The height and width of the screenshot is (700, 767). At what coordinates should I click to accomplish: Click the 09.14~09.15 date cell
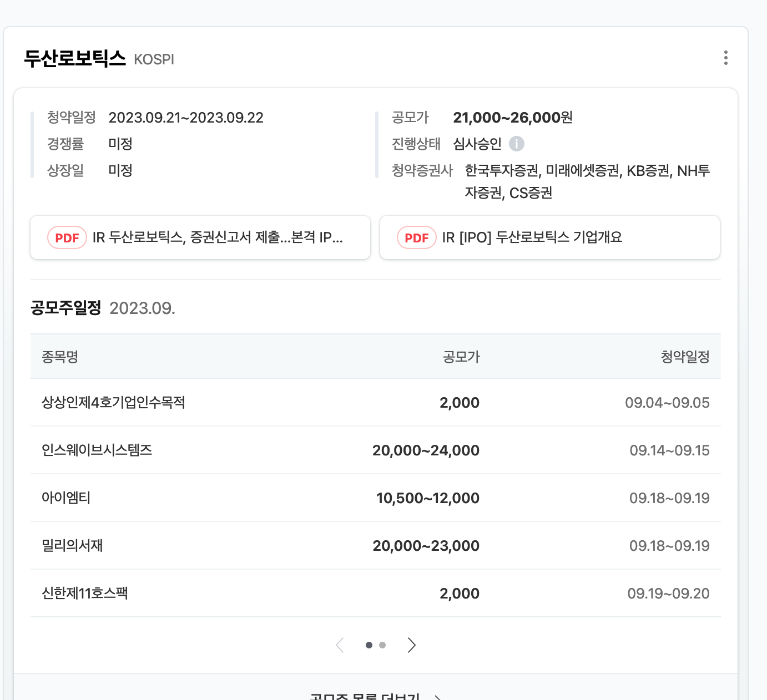pos(669,450)
